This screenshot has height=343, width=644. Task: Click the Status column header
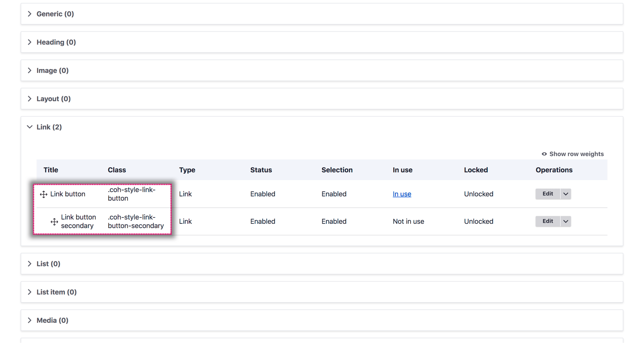pyautogui.click(x=261, y=170)
